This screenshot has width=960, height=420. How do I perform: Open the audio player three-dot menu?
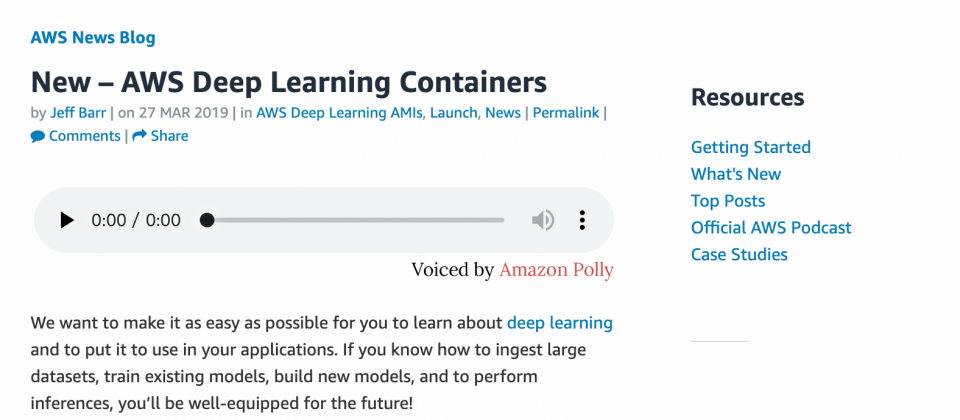coord(582,220)
